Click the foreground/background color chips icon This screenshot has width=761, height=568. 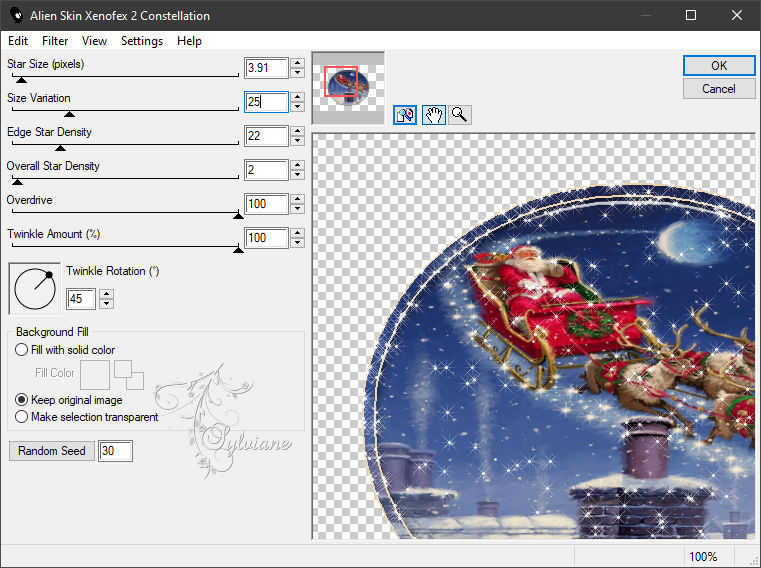tap(129, 374)
